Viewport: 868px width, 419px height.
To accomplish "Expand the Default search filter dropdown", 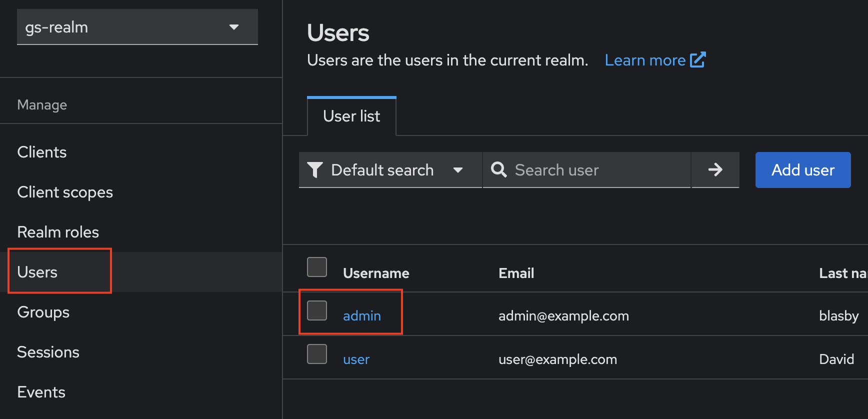I will [390, 170].
